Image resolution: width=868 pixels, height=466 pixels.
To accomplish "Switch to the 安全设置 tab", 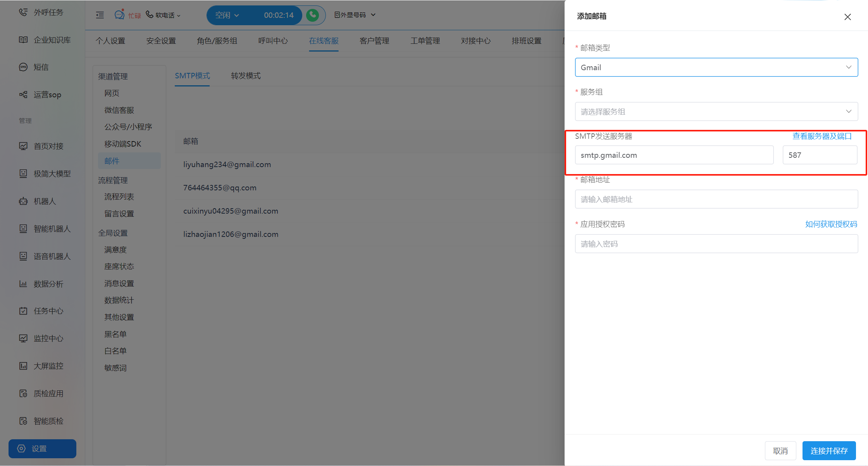I will (161, 41).
